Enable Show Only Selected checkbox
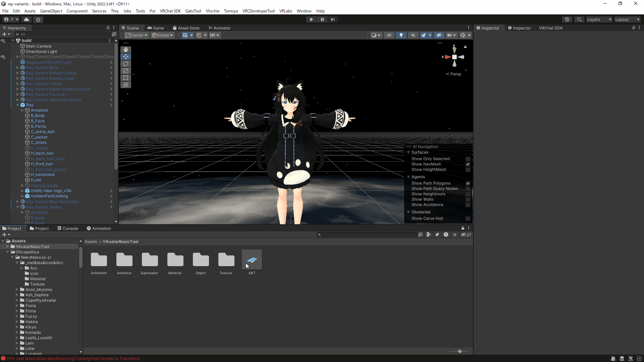644x362 pixels. tap(468, 159)
